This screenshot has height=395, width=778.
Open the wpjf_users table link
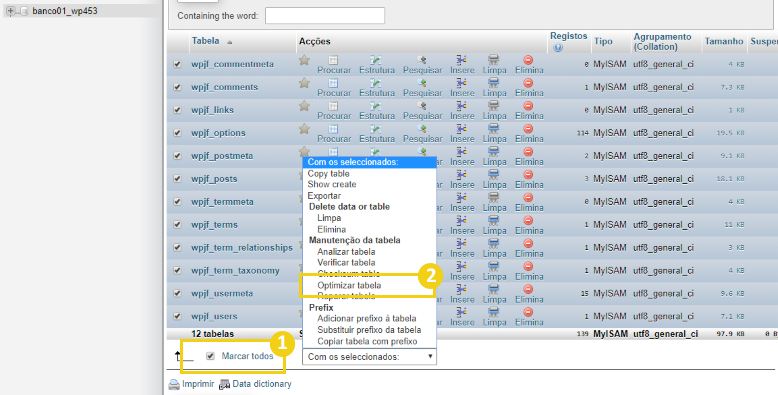(x=214, y=316)
